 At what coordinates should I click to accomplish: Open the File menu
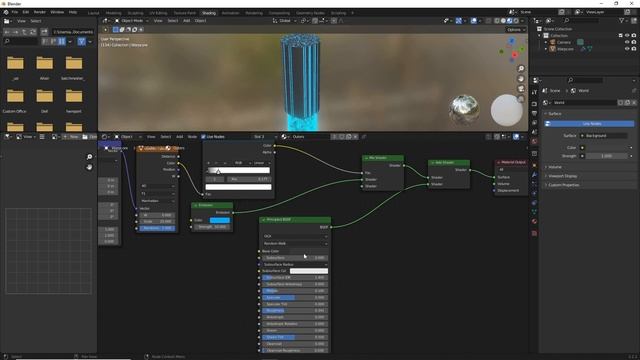pyautogui.click(x=15, y=12)
